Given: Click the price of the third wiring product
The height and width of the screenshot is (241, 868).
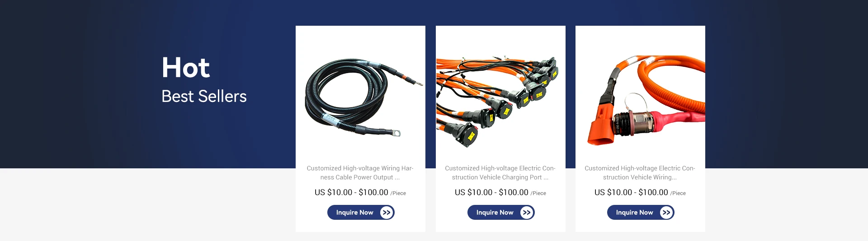Looking at the screenshot, I should (631, 192).
